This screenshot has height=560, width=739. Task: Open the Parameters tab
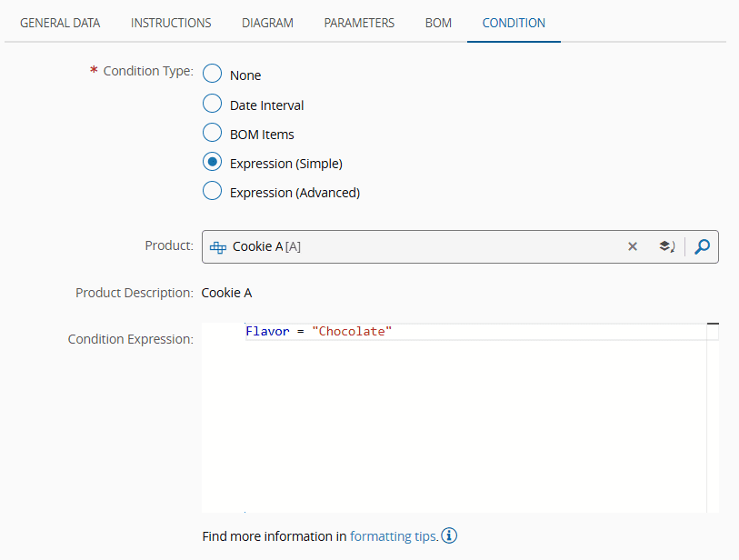coord(359,23)
